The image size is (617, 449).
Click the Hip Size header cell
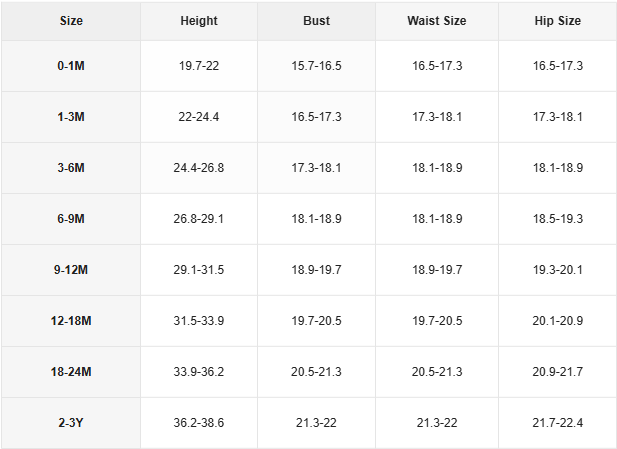[x=558, y=21]
